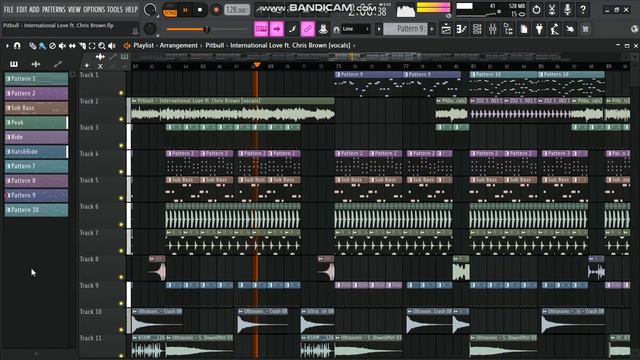Mute Track 6 using its green dot
Viewport: 640px width, 360px height.
coord(121,224)
